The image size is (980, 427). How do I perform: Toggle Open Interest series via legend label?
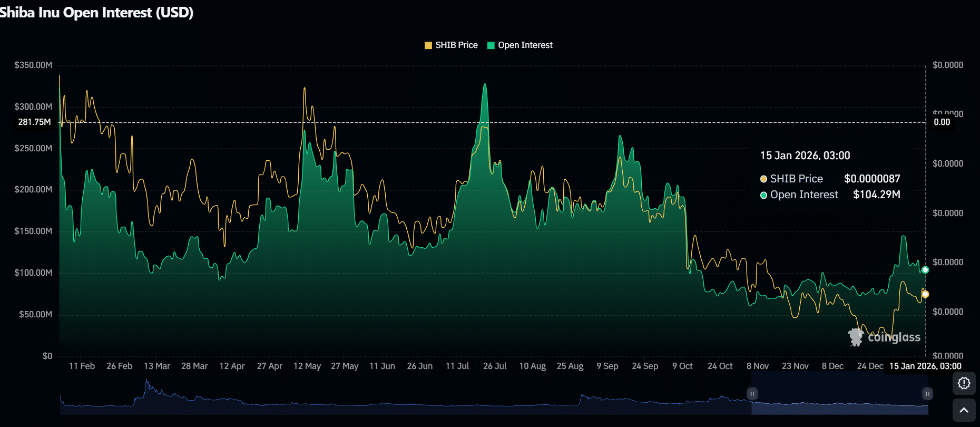(x=525, y=45)
